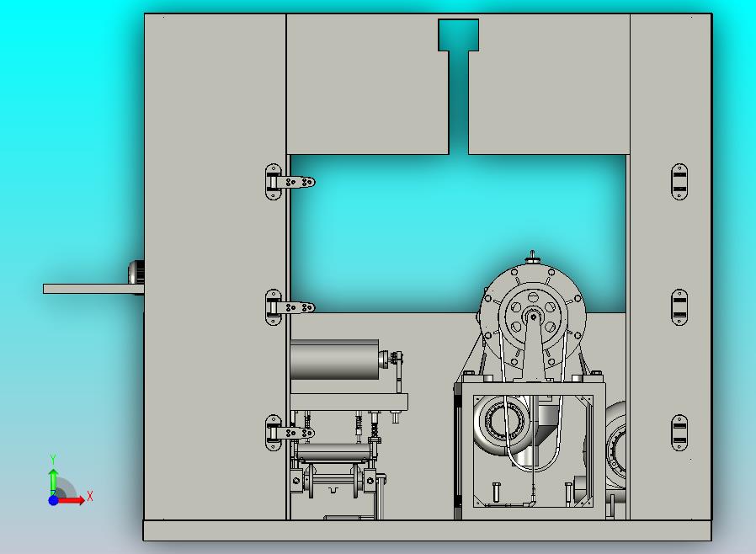Select the middle latch on right panel
This screenshot has height=554, width=756.
679,307
